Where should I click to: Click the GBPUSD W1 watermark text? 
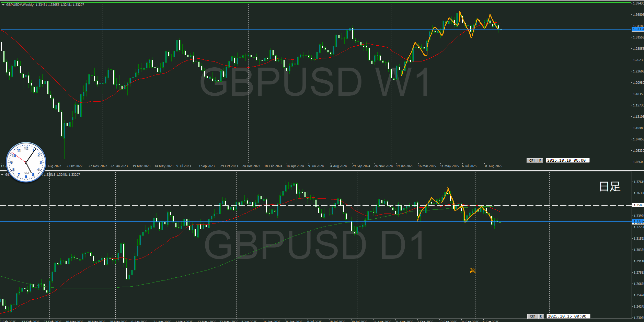[x=314, y=82]
